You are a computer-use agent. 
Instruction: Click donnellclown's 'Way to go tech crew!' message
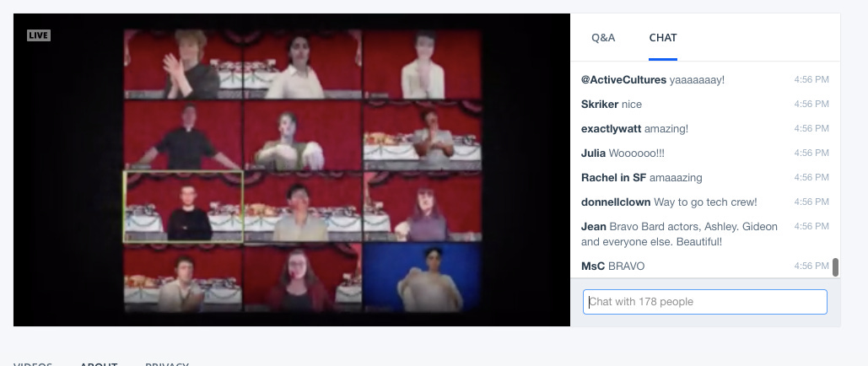pyautogui.click(x=705, y=202)
